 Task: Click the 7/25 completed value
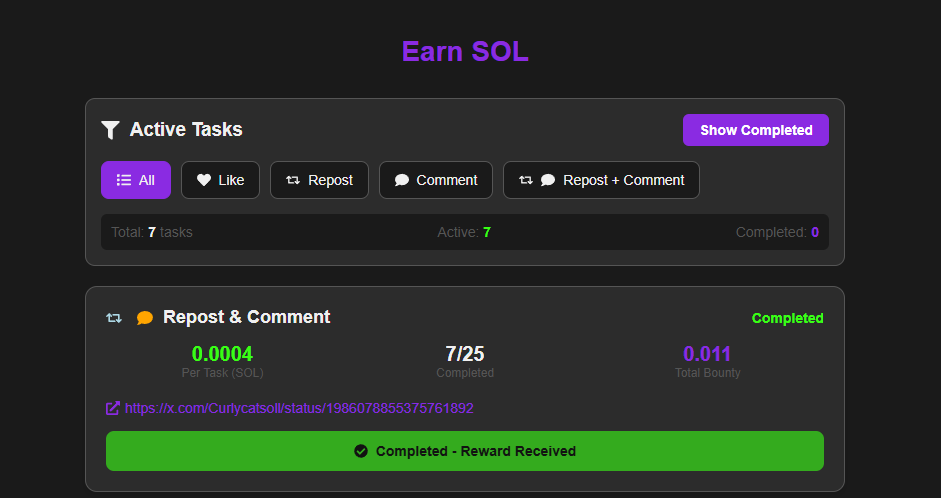point(465,354)
